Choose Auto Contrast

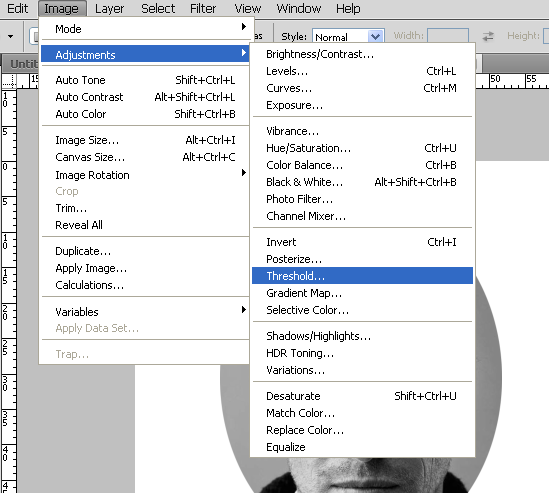pos(145,97)
